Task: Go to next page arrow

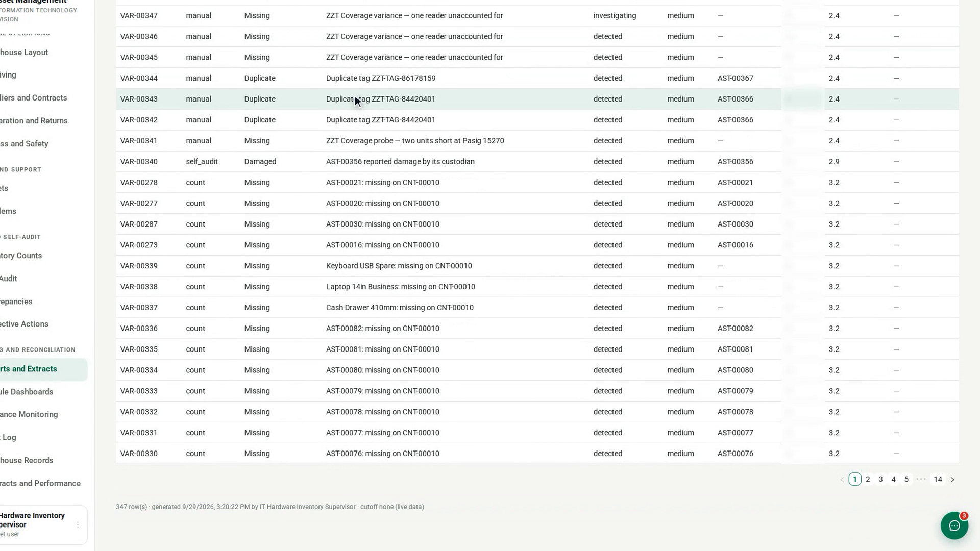Action: (952, 480)
